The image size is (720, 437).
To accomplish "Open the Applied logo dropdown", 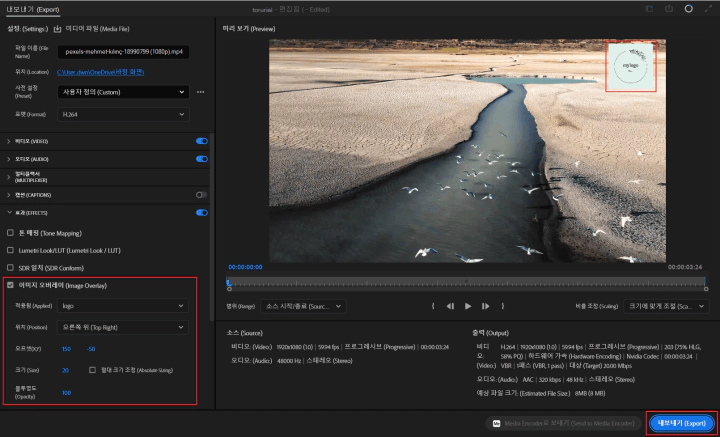I will coord(123,306).
